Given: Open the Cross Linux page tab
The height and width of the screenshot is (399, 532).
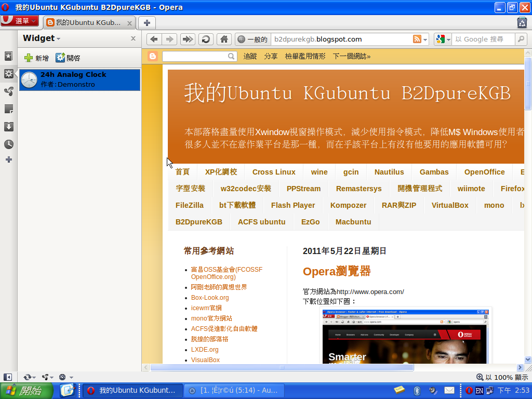Looking at the screenshot, I should point(274,172).
